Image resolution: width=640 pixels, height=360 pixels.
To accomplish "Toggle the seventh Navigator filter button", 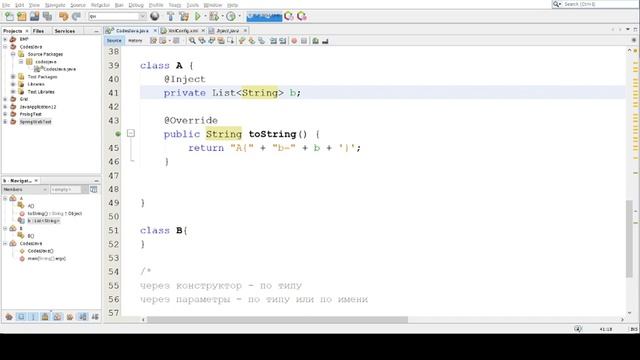I will click(x=82, y=317).
